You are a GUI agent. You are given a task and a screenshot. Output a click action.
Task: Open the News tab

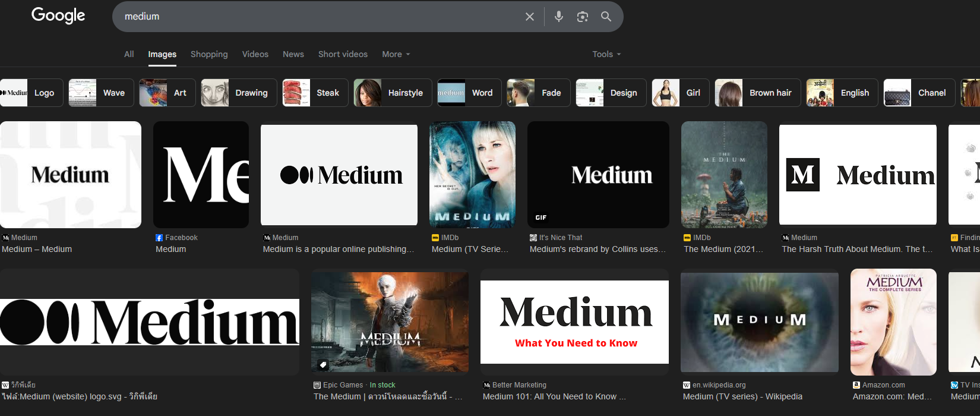pyautogui.click(x=293, y=54)
